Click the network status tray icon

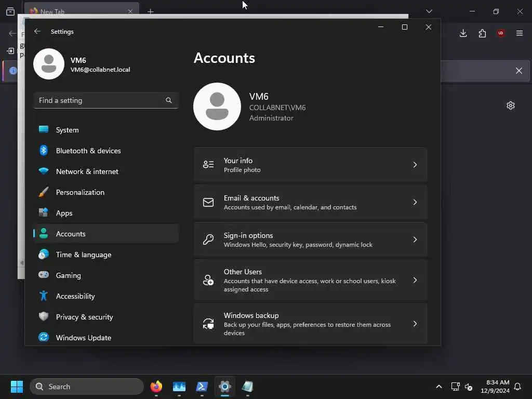[x=455, y=387]
